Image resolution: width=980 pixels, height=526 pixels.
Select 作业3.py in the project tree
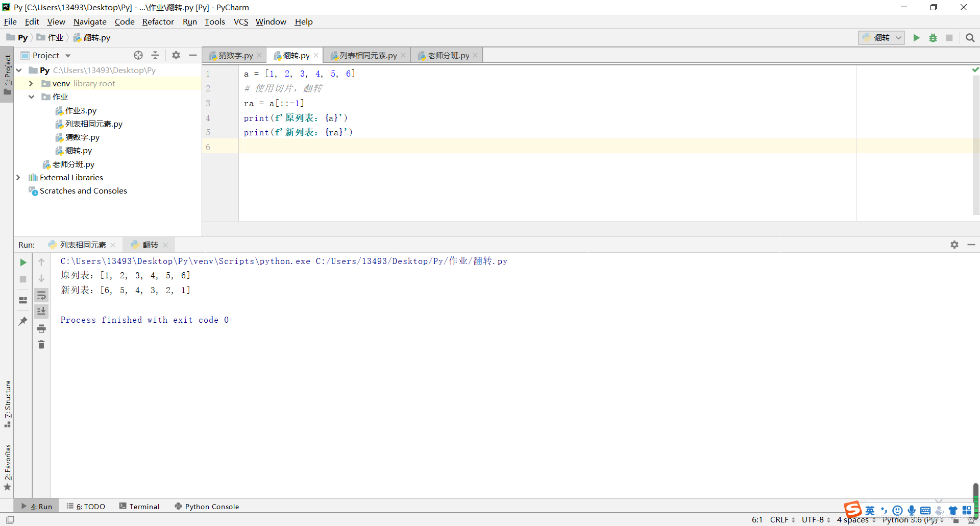point(76,111)
